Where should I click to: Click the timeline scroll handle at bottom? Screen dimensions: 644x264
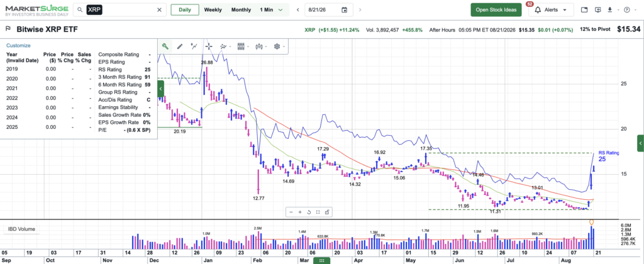pos(321,260)
